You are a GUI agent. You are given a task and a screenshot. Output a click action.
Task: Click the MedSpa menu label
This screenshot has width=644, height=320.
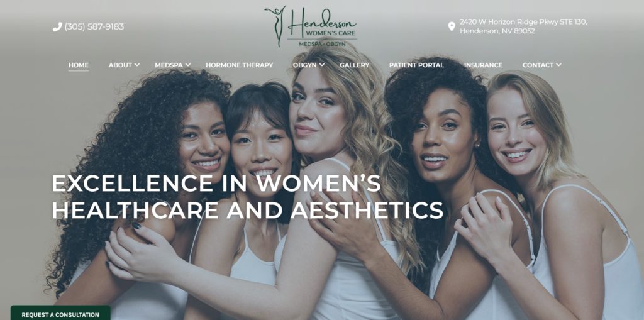coord(169,65)
